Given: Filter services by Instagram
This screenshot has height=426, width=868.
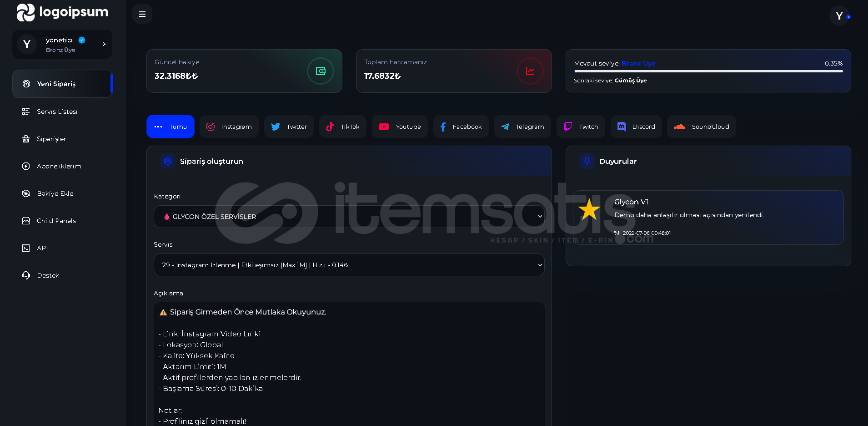Looking at the screenshot, I should (x=229, y=127).
